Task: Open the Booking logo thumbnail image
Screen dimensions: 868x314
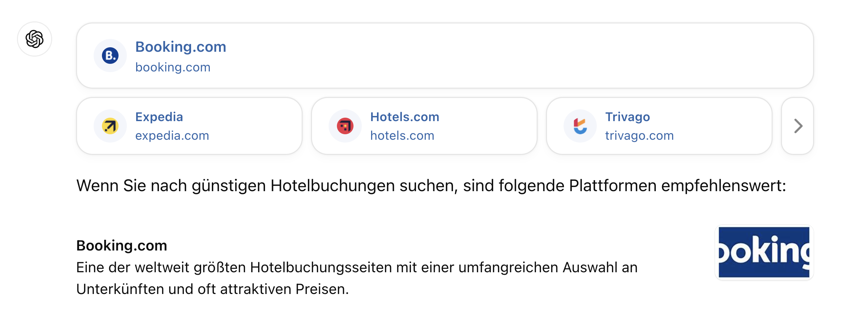Action: click(x=764, y=252)
